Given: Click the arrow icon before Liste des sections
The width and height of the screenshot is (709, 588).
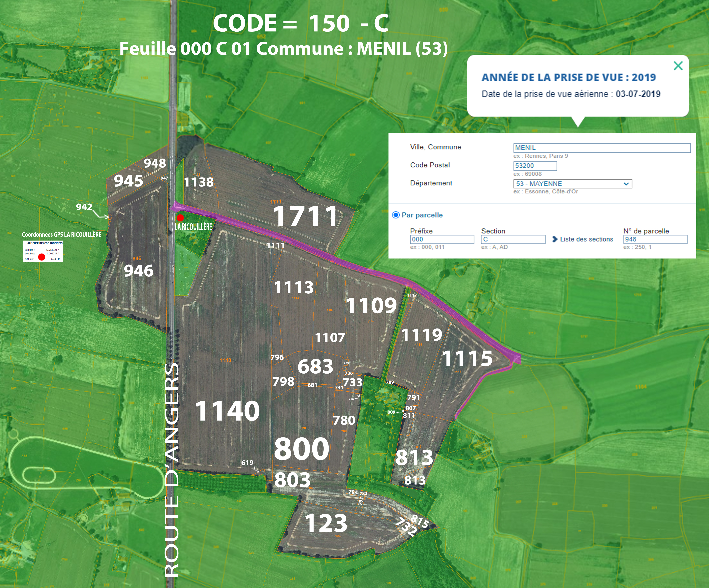Looking at the screenshot, I should point(555,239).
